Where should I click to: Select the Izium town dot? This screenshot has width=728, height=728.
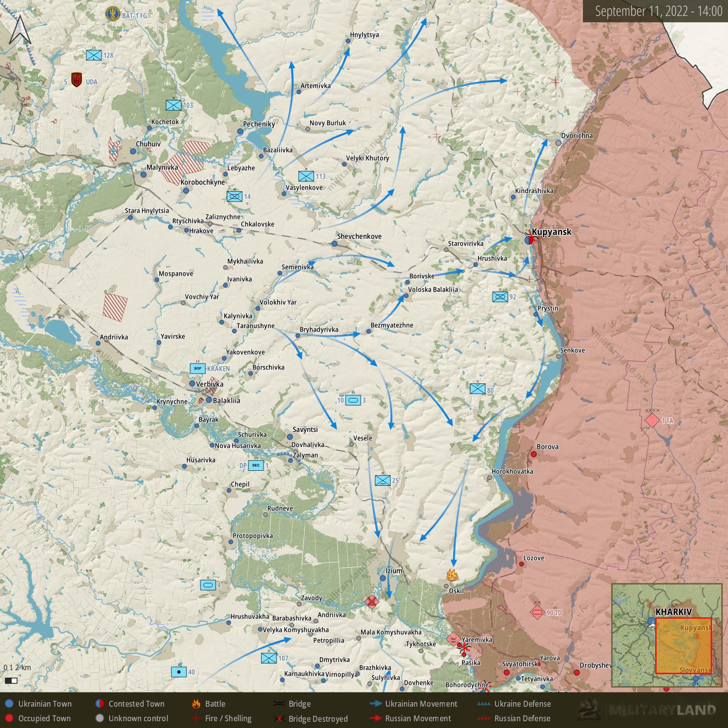(382, 579)
